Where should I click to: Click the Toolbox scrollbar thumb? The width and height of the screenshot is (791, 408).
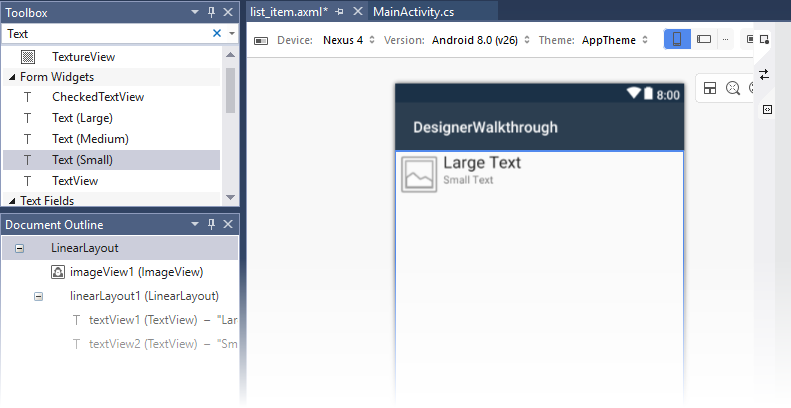[x=231, y=90]
